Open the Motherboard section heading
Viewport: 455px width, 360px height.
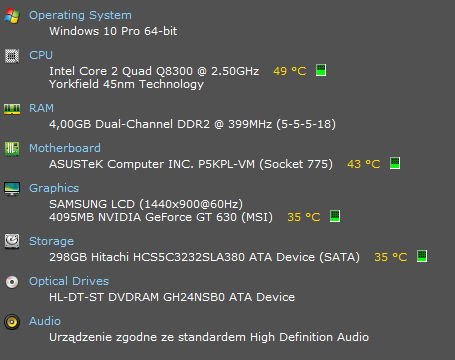[x=65, y=148]
